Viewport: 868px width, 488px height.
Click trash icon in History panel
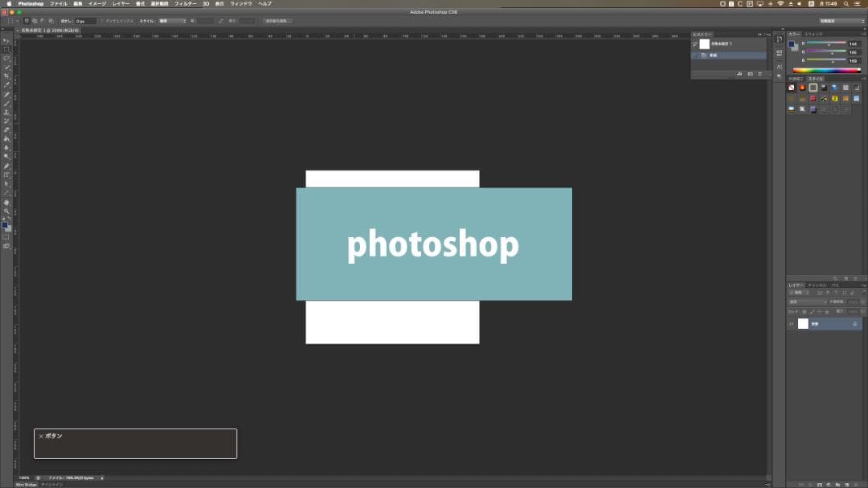coord(759,74)
